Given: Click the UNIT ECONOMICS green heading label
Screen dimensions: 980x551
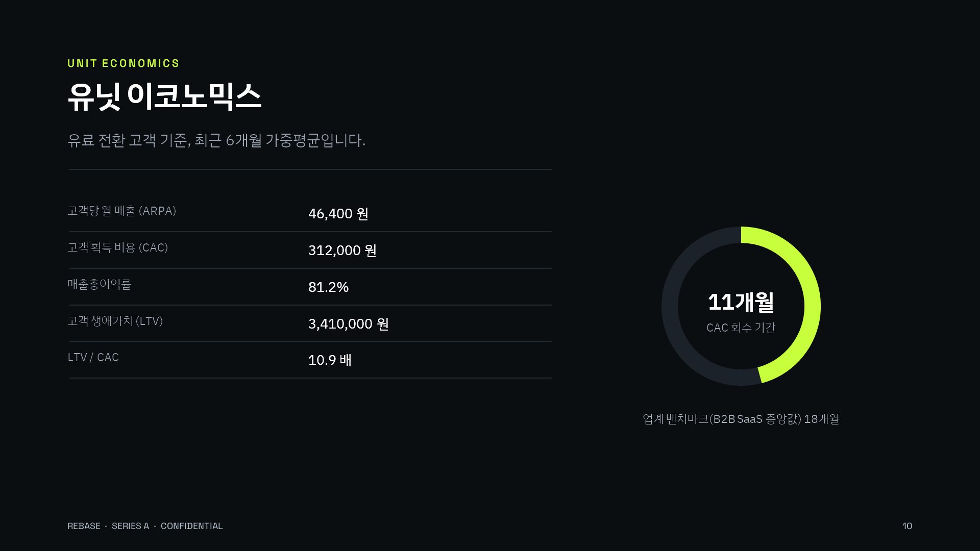Looking at the screenshot, I should (x=124, y=63).
